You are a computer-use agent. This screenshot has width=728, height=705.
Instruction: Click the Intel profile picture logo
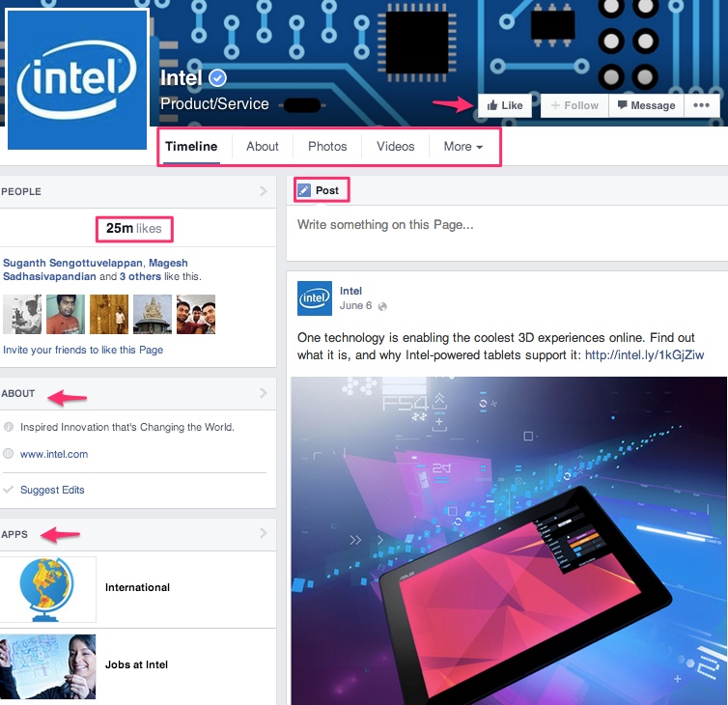point(77,79)
